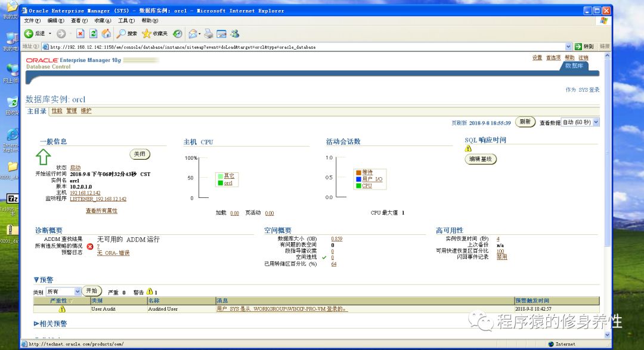
Task: Select the 数据库 tab at top right
Action: (x=574, y=66)
